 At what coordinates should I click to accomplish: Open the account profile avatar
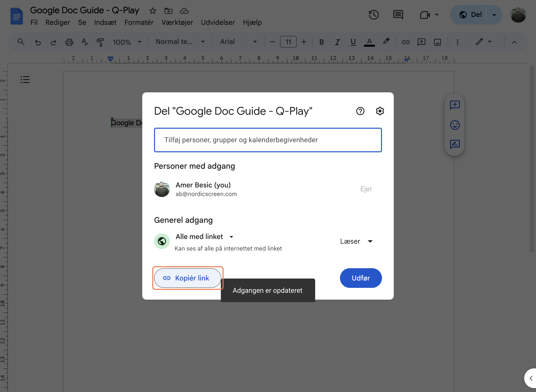tap(518, 15)
